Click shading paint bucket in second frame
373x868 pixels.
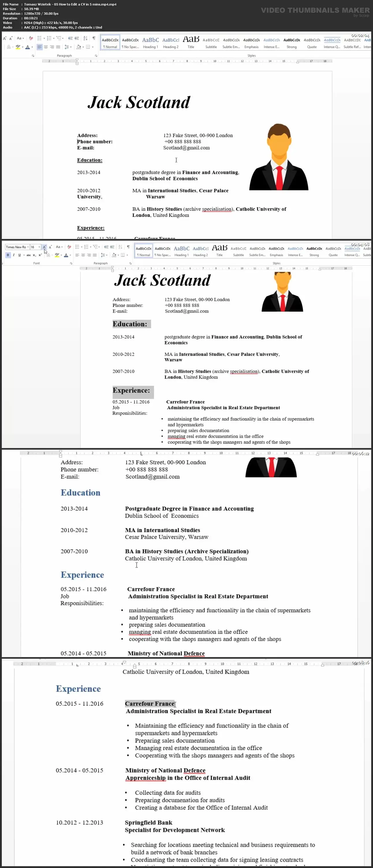point(114,255)
